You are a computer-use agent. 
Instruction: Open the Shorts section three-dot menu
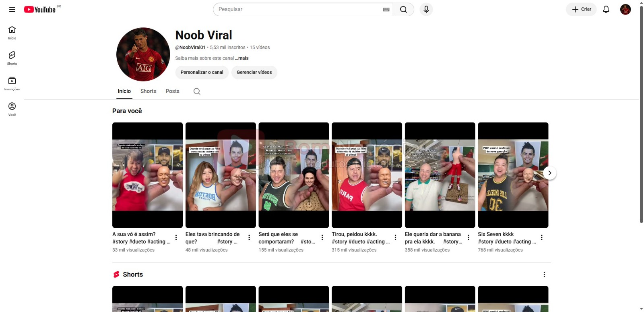click(x=544, y=275)
